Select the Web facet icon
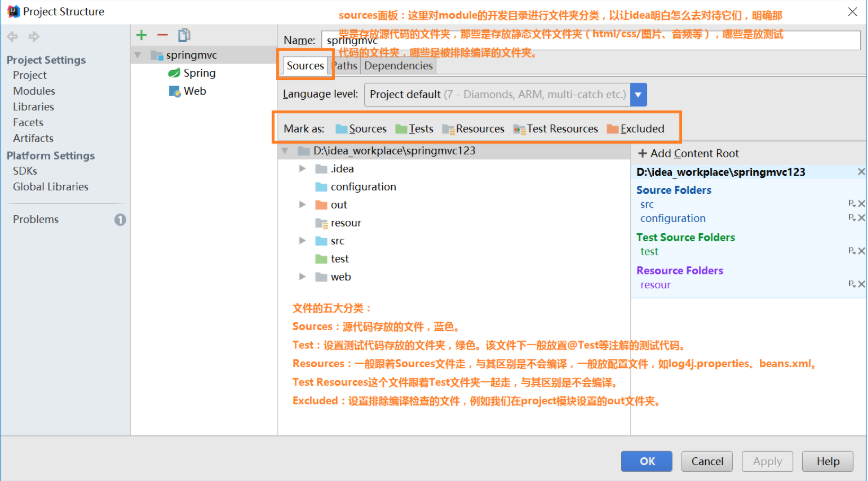 point(174,91)
